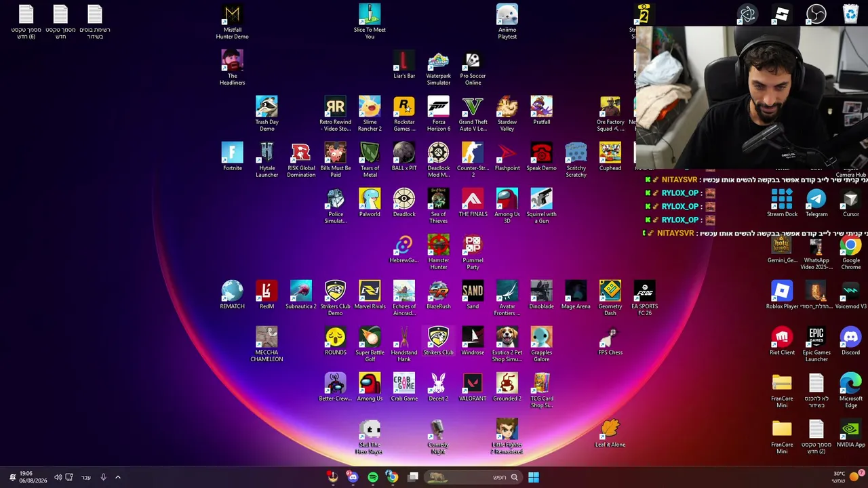Open the Hytale Launcher
868x488 pixels.
click(267, 160)
